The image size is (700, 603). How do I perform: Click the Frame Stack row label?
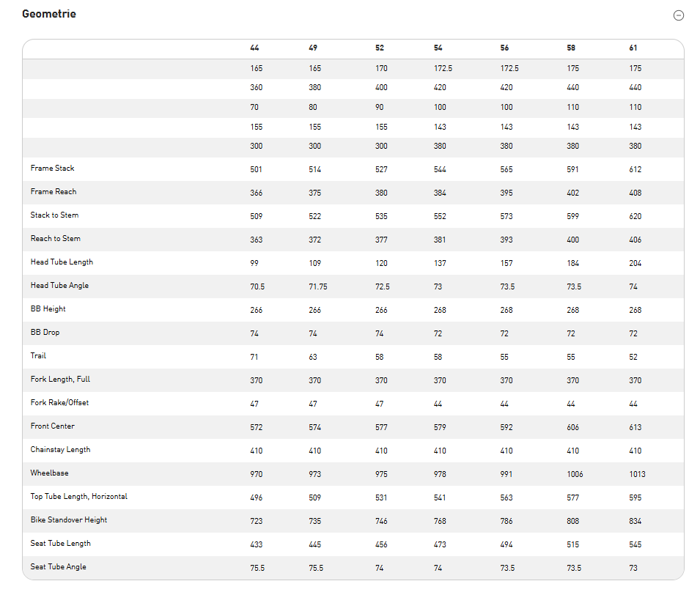(53, 169)
